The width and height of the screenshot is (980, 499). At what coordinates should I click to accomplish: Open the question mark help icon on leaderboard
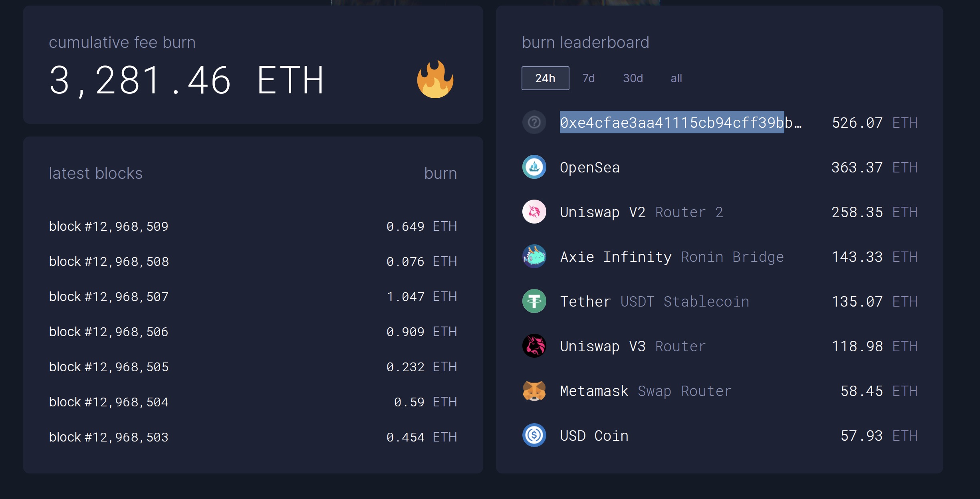coord(534,122)
